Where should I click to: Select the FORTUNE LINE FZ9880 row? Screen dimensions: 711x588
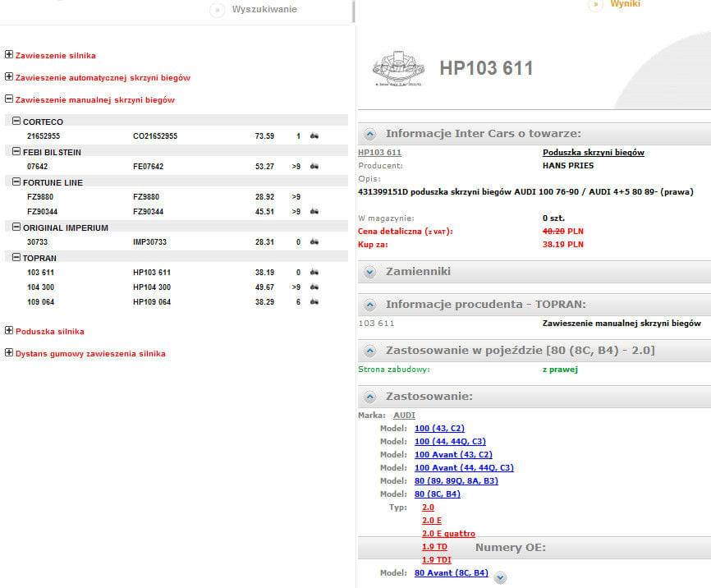pyautogui.click(x=177, y=196)
